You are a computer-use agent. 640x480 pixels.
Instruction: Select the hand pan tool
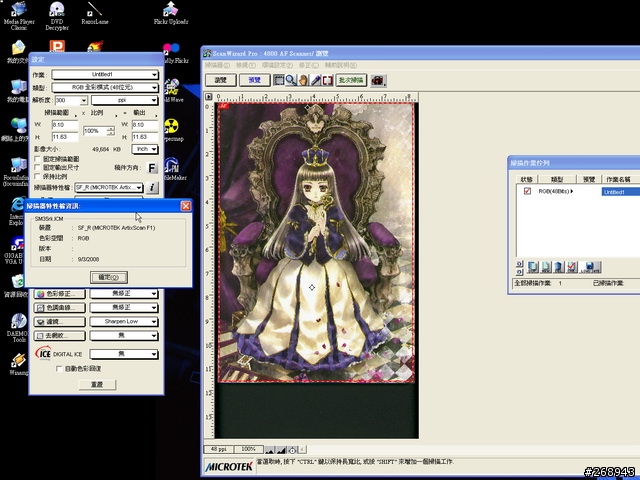coord(303,80)
